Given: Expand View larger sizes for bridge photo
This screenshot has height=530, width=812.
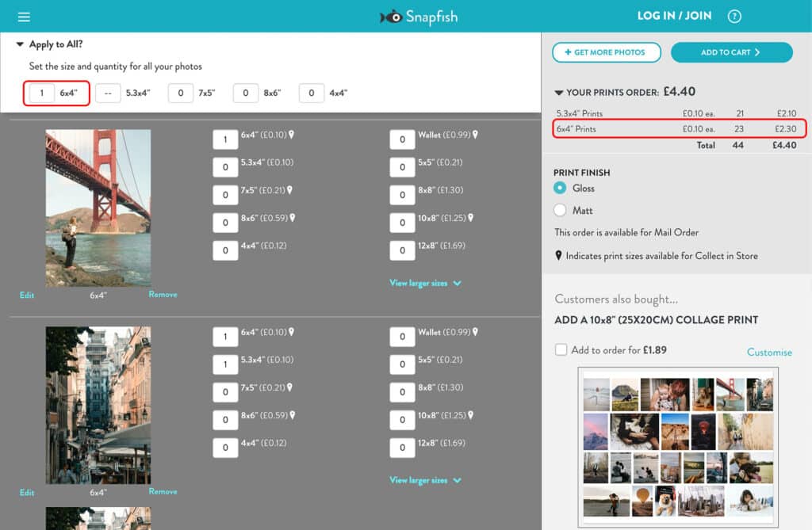Looking at the screenshot, I should 425,283.
